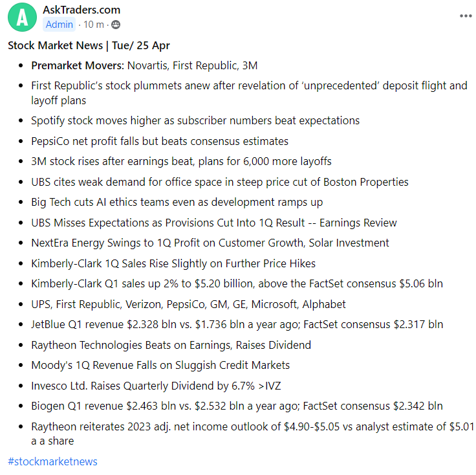Click the AskTraders green avatar icon
The width and height of the screenshot is (476, 475).
(x=22, y=17)
